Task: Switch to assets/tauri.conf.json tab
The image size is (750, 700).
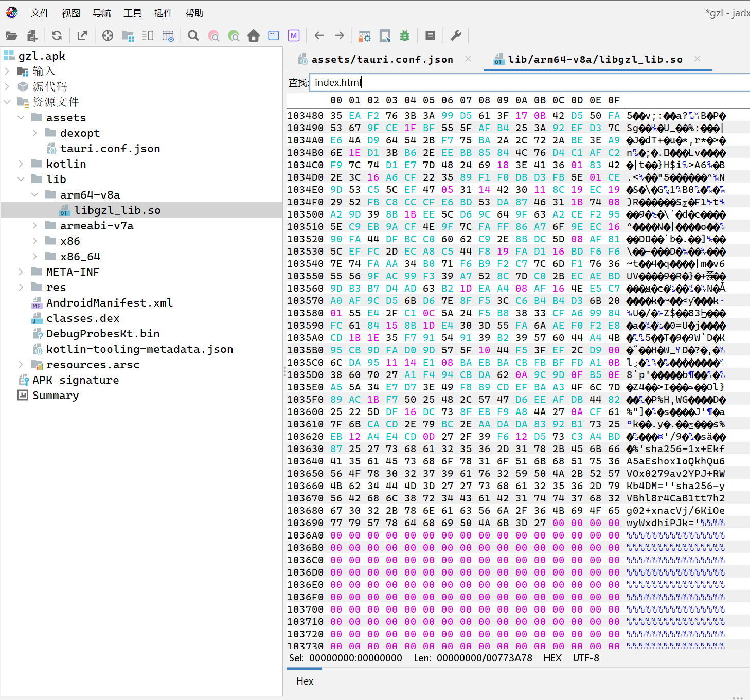Action: click(x=382, y=60)
